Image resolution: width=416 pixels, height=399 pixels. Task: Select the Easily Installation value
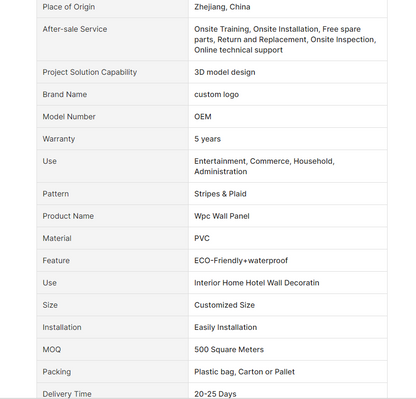pyautogui.click(x=226, y=327)
